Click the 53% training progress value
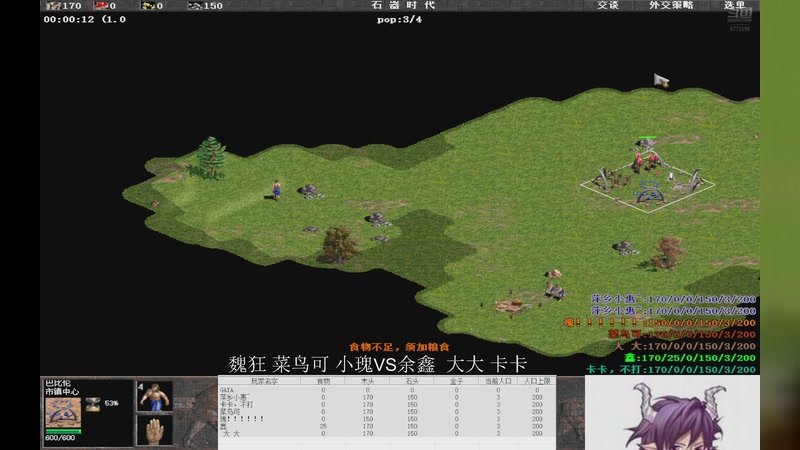This screenshot has height=450, width=800. (x=112, y=403)
